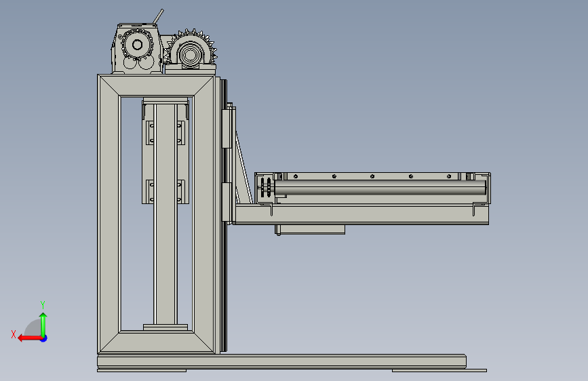Click the blue Z axis dot on the triad
Viewport: 588px width, 381px height.
(x=44, y=338)
